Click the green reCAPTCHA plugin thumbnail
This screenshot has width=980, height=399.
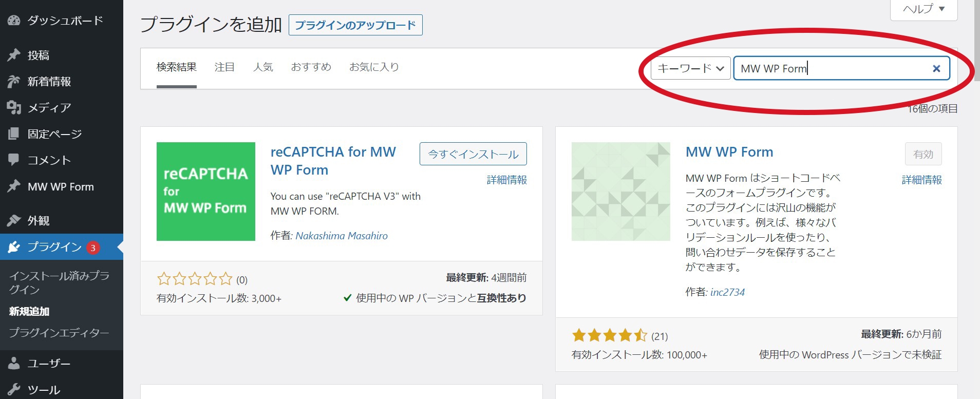coord(206,192)
